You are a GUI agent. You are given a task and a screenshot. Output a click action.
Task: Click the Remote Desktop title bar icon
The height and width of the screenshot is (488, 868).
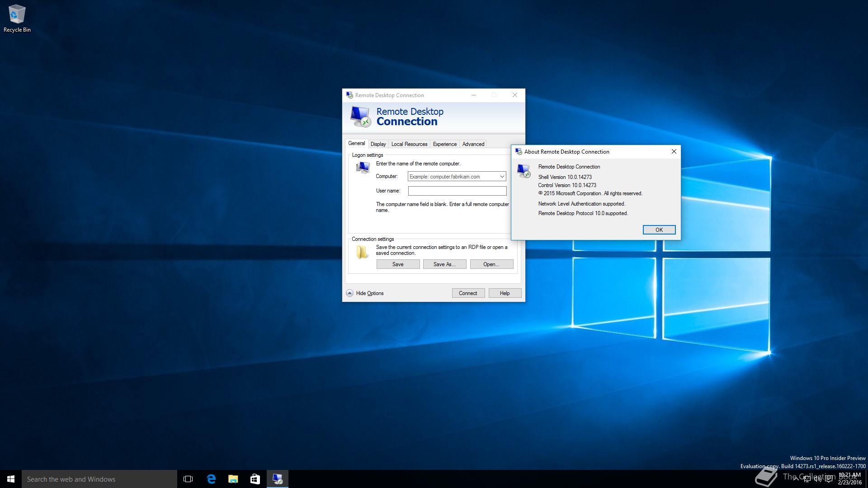tap(349, 95)
